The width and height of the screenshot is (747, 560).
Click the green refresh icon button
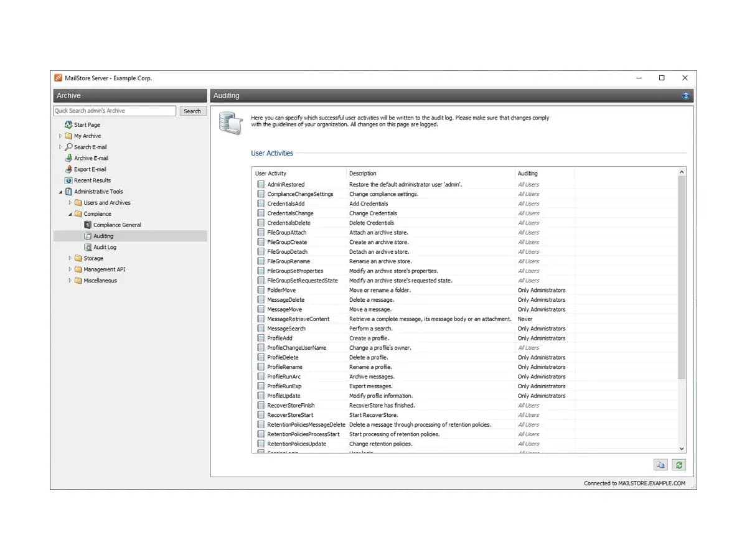coord(679,465)
